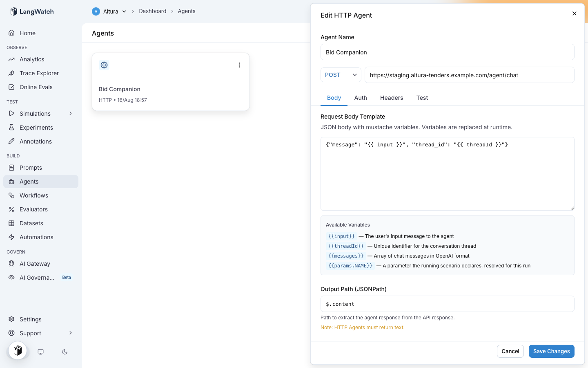Click Save Changes button
588x368 pixels.
click(552, 351)
